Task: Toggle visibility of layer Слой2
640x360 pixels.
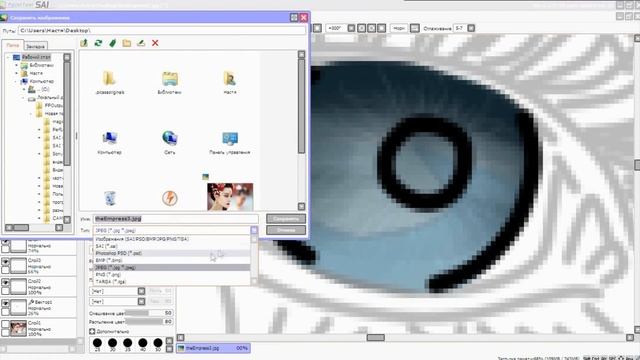Action: click(5, 282)
